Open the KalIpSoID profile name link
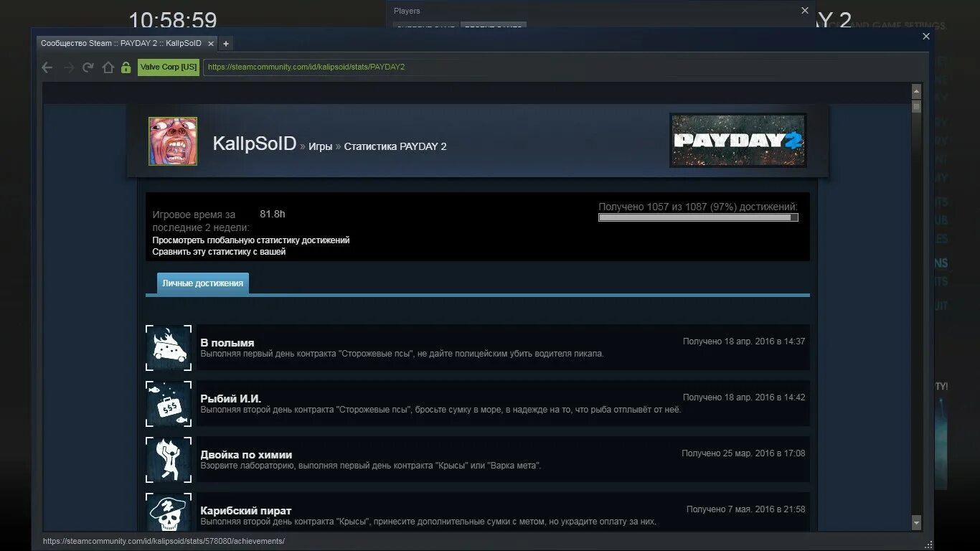Image resolution: width=980 pixels, height=551 pixels. pyautogui.click(x=255, y=143)
